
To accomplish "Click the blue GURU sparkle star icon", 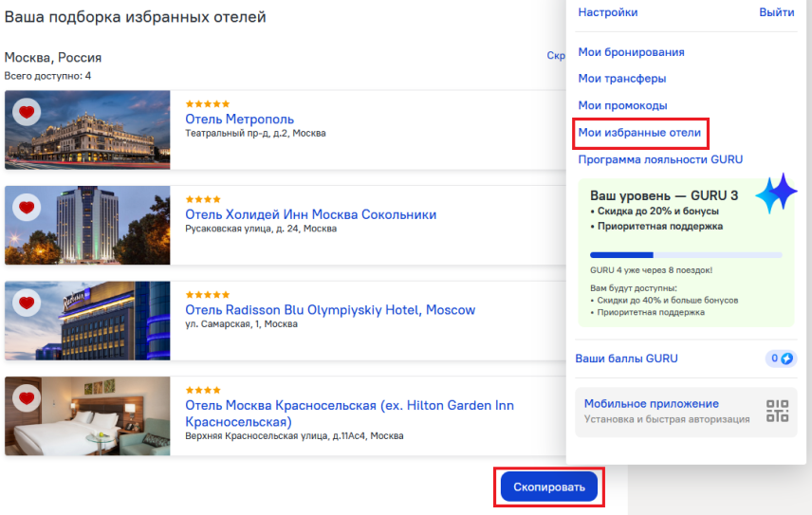I will click(776, 193).
